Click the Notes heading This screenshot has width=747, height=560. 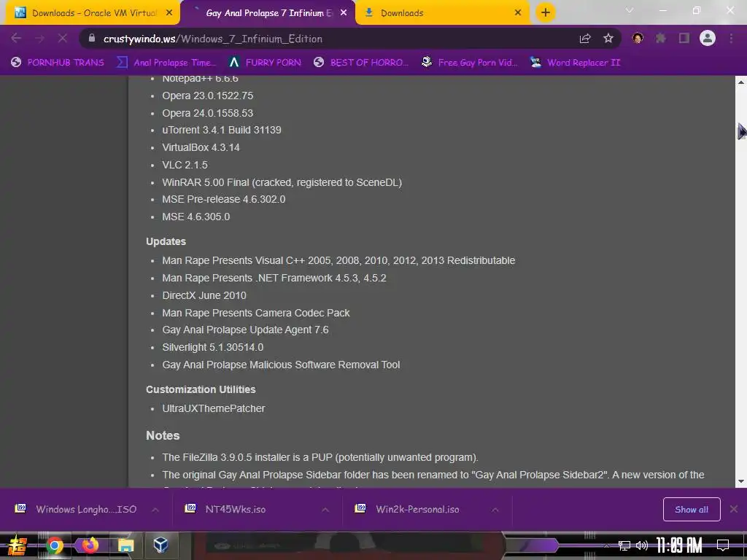(x=163, y=436)
